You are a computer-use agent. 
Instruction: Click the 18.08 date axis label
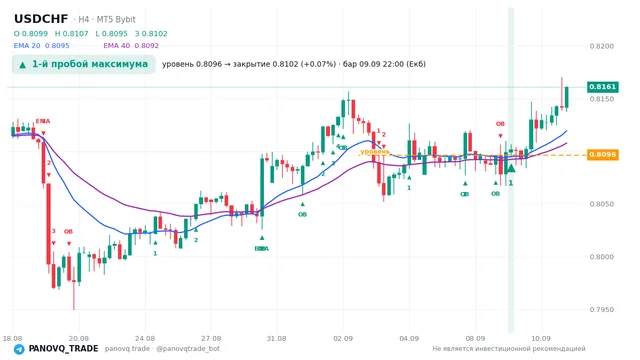coord(12,338)
